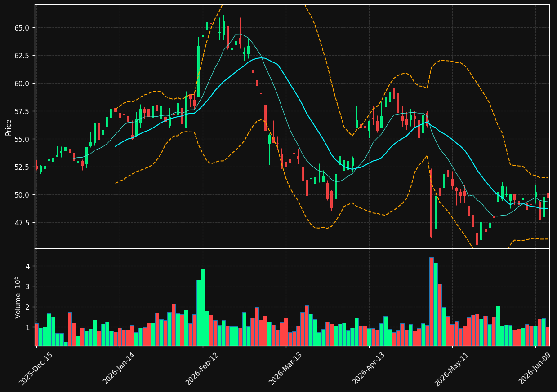This screenshot has width=557, height=392.
Task: Click the 2026-May-11 date label
Action: click(451, 368)
